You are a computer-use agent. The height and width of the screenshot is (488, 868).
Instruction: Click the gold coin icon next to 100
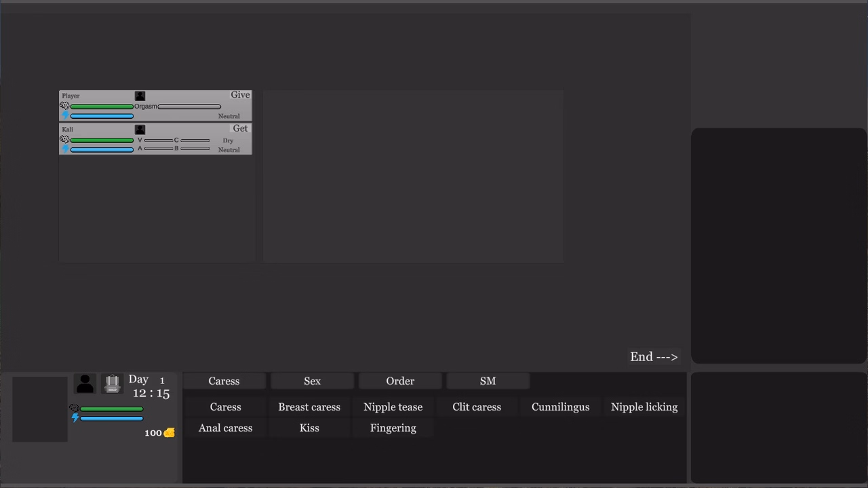coord(170,432)
